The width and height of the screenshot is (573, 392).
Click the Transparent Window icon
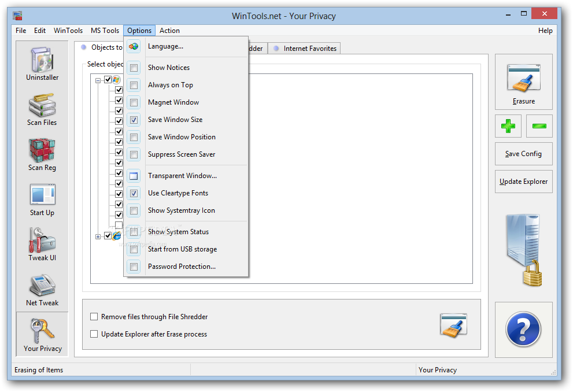point(134,176)
